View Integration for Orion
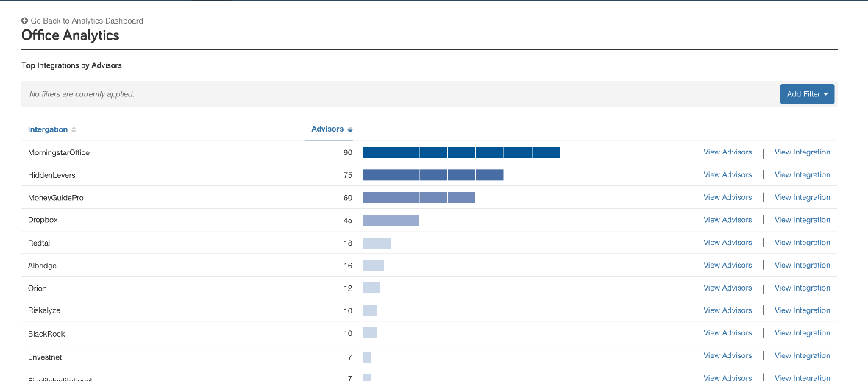Screen dimensions: 868x381 [x=802, y=288]
